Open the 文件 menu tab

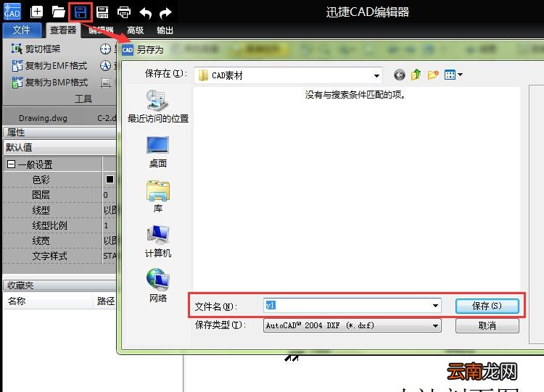click(x=22, y=30)
